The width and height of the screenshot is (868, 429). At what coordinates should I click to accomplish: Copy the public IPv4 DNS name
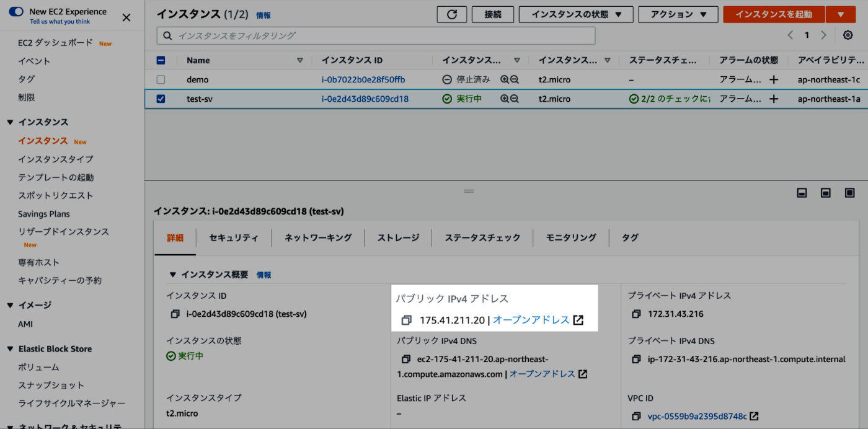[406, 359]
